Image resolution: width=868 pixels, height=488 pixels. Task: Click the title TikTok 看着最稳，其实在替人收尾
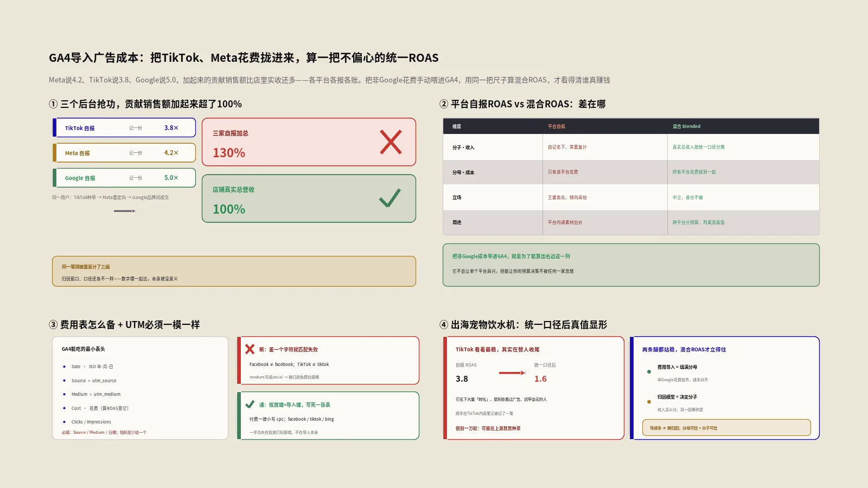[x=497, y=350]
